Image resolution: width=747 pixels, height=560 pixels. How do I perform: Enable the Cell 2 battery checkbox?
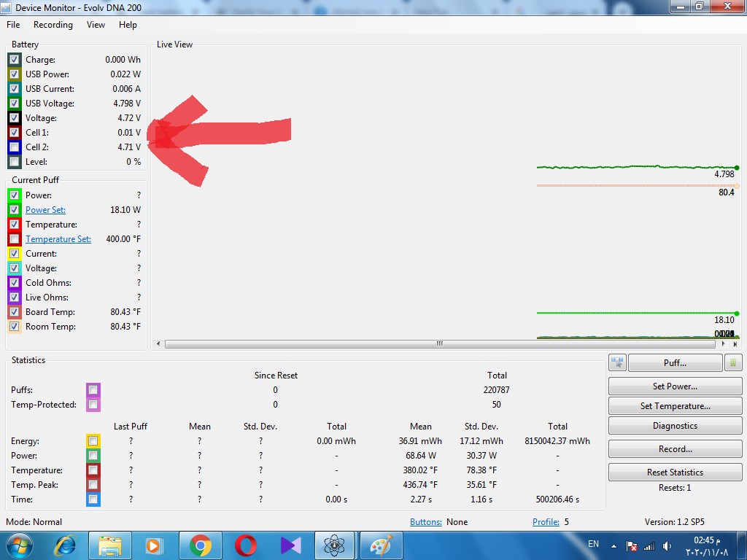click(15, 147)
